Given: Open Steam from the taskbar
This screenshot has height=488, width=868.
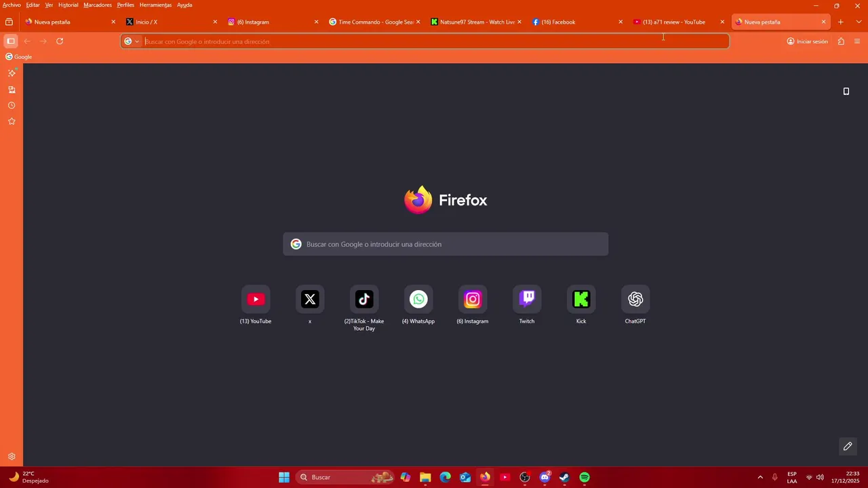Looking at the screenshot, I should tap(564, 477).
